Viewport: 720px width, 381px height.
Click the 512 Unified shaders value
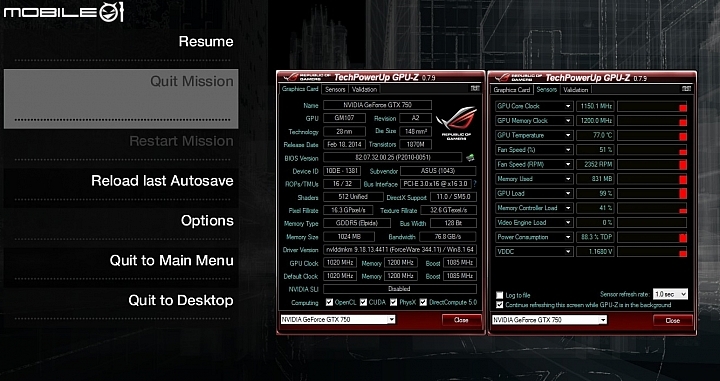point(353,197)
